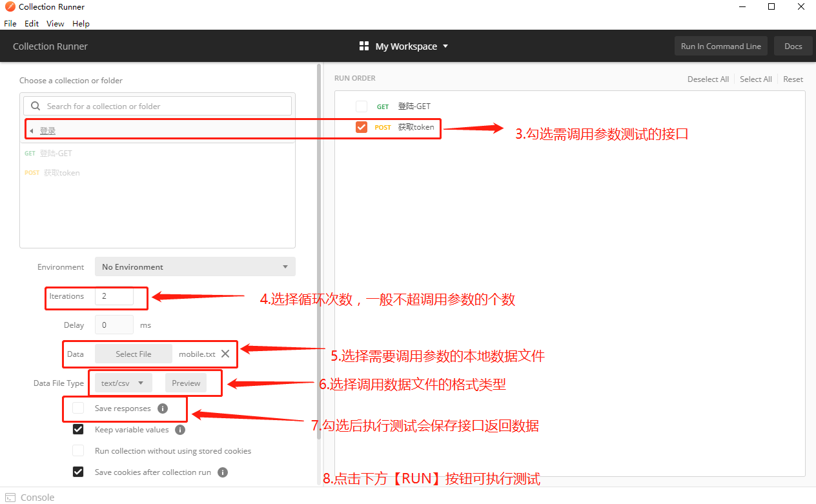The height and width of the screenshot is (504, 816).
Task: Click the Iterations input field
Action: coord(114,296)
